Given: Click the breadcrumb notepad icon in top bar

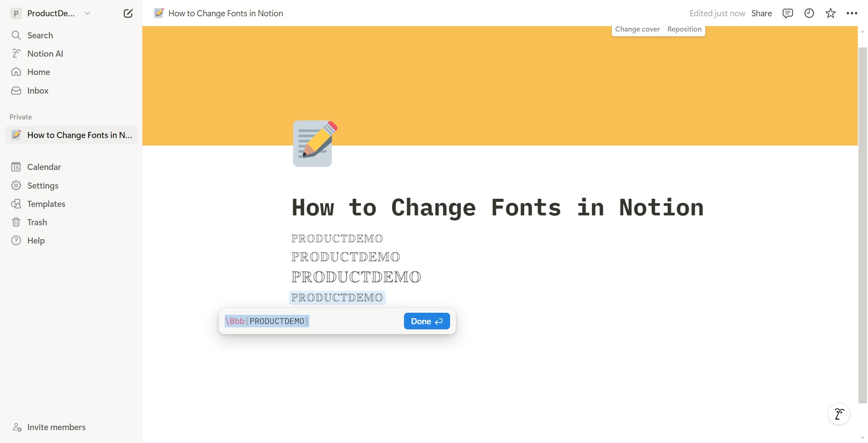Looking at the screenshot, I should [159, 13].
